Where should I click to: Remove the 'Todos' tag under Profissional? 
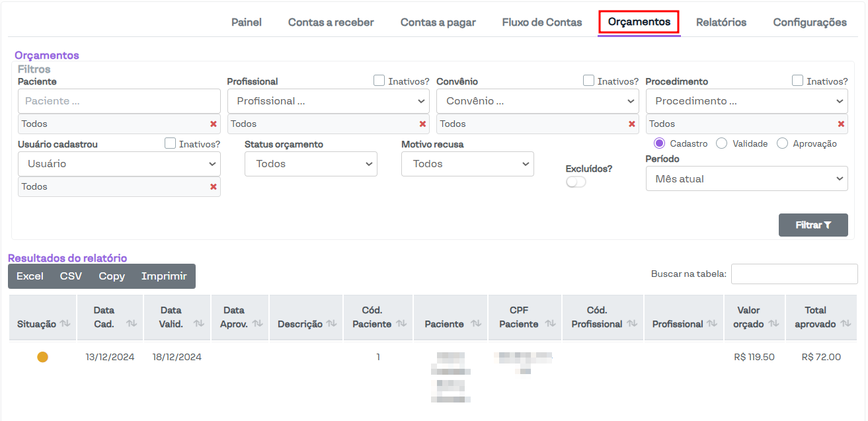[x=422, y=124]
